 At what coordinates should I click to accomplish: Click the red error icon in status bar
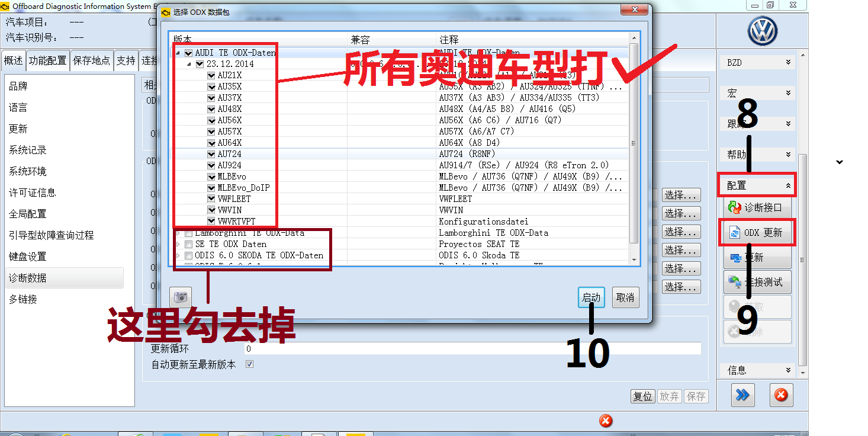point(606,421)
